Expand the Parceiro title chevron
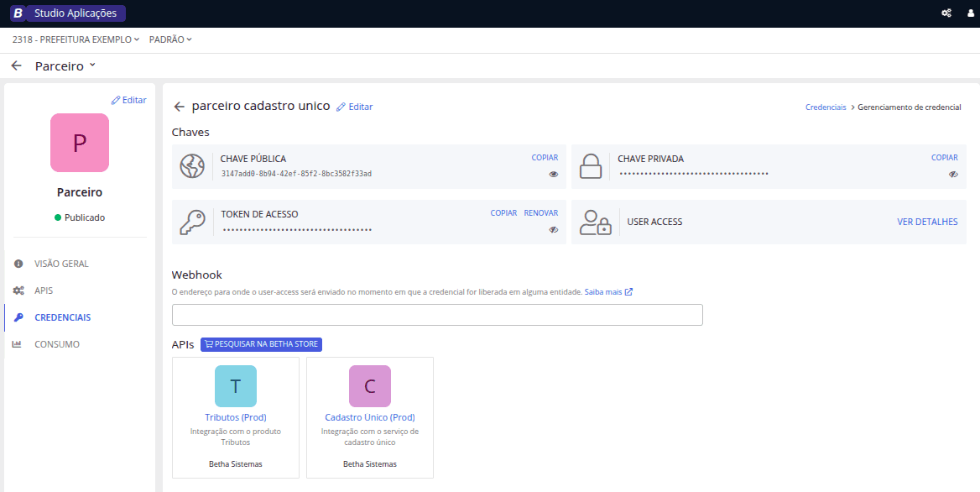The image size is (980, 492). [92, 65]
